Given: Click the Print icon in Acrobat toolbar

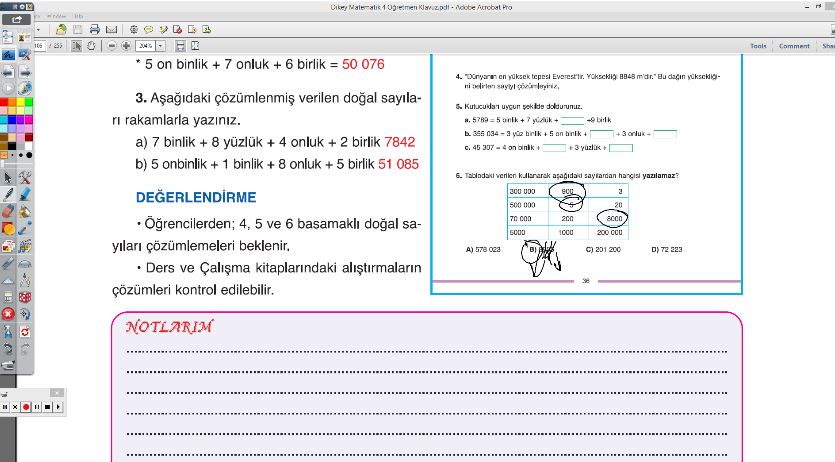Looking at the screenshot, I should tap(95, 30).
